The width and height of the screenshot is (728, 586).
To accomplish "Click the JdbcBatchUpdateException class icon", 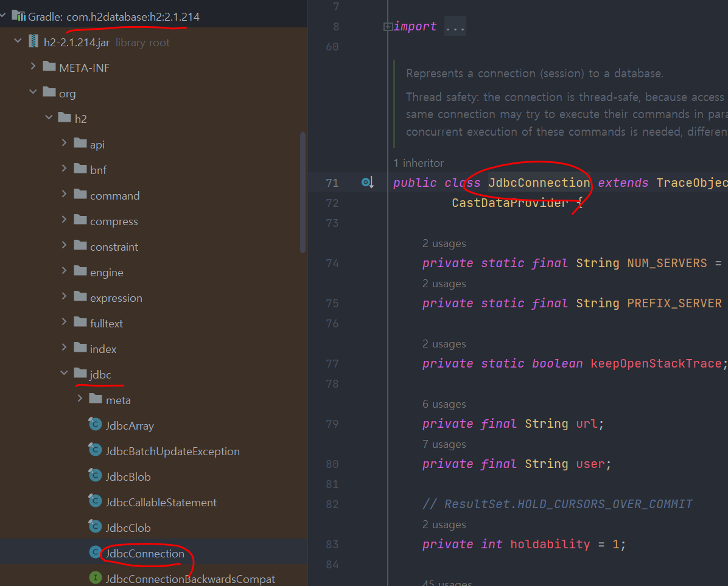I will tap(95, 450).
